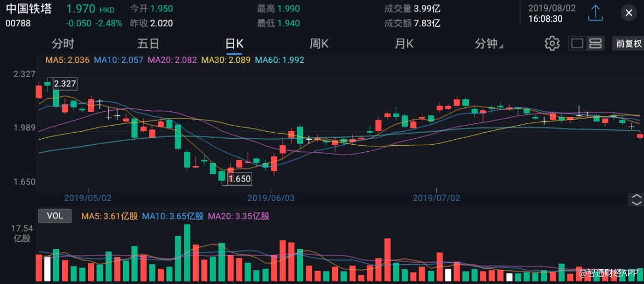The image size is (644, 284).
Task: Select the 日K daily candlestick tab
Action: click(x=234, y=44)
